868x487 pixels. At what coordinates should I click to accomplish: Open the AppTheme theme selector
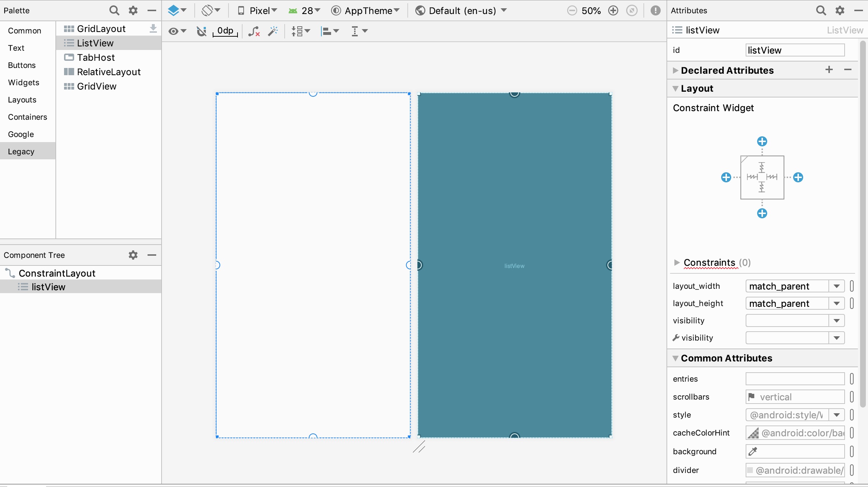pos(365,10)
